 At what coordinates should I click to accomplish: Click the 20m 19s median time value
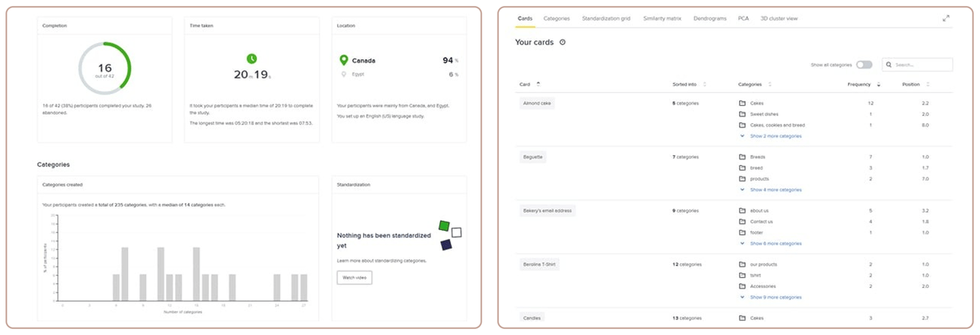click(252, 75)
